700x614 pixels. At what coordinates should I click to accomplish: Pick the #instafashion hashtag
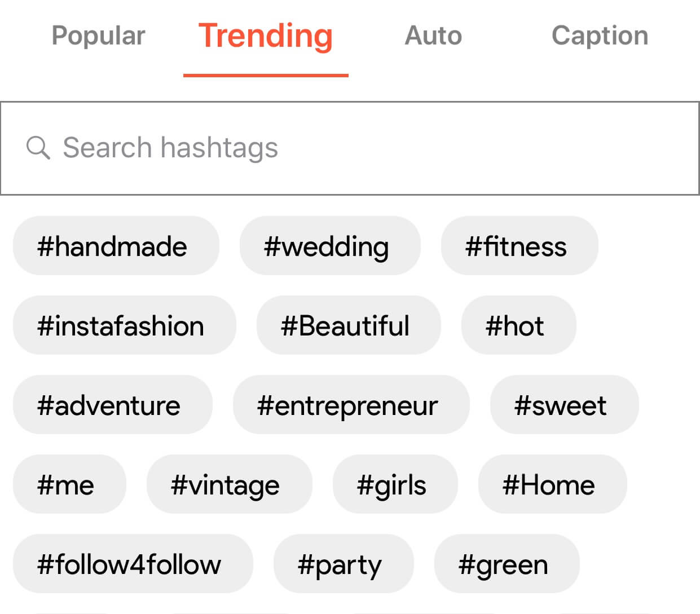124,325
